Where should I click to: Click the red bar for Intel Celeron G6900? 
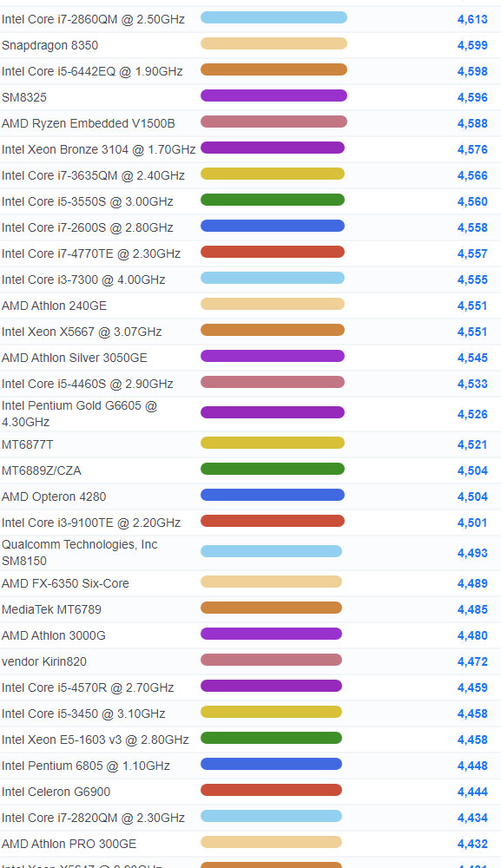coord(271,790)
